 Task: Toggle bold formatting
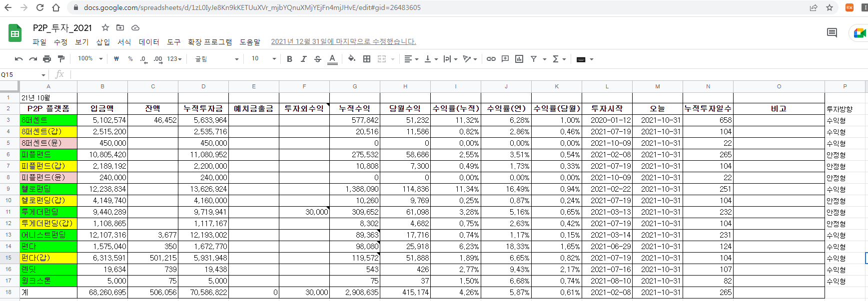289,59
